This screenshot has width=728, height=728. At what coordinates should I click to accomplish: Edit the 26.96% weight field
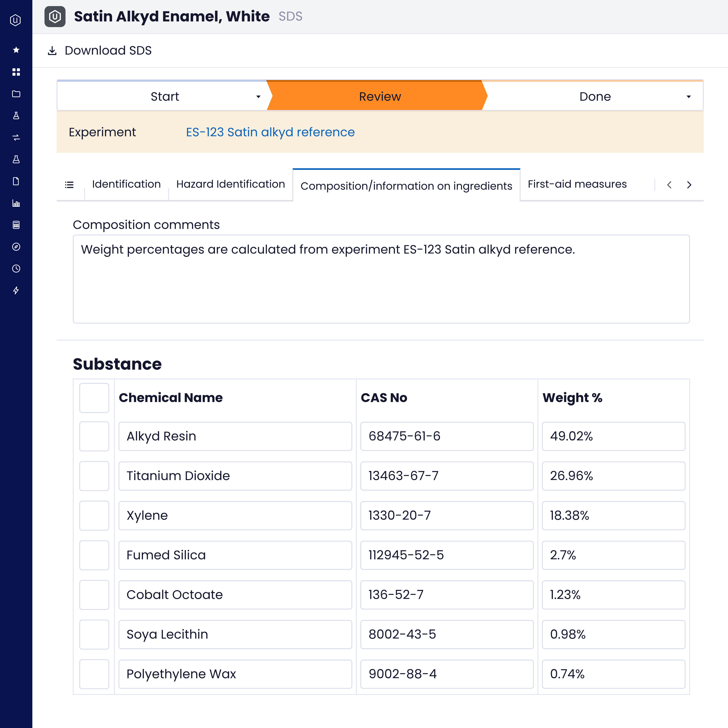click(x=614, y=476)
